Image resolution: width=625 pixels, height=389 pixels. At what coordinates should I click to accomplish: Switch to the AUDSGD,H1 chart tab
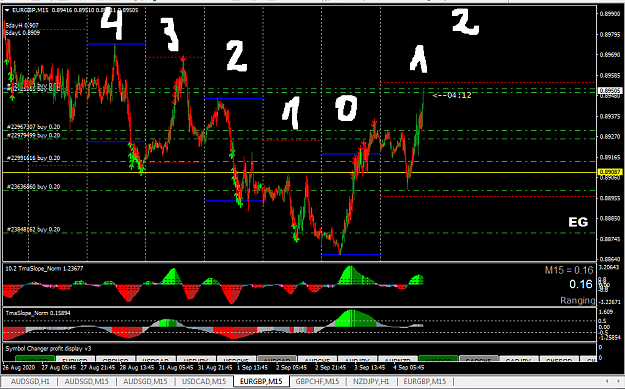point(30,381)
